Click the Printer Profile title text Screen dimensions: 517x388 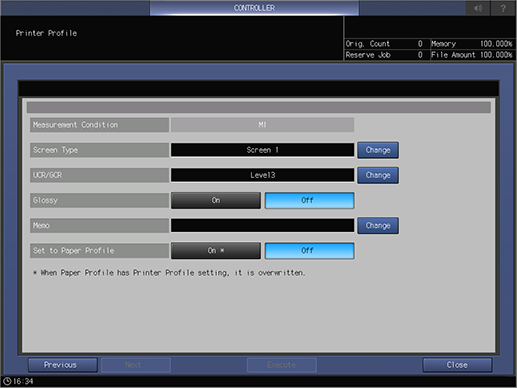46,33
